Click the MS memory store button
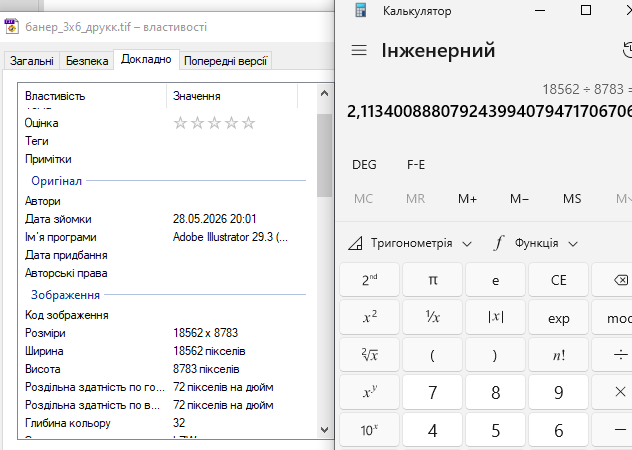This screenshot has width=632, height=450. [572, 198]
